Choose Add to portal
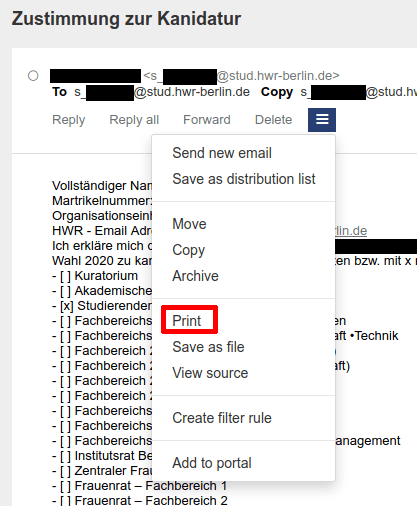Viewport: 417px width, 506px height. click(212, 463)
